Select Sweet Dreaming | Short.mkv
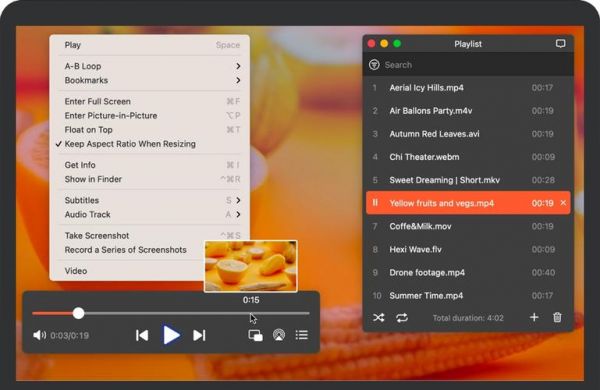This screenshot has height=390, width=600. 468,180
